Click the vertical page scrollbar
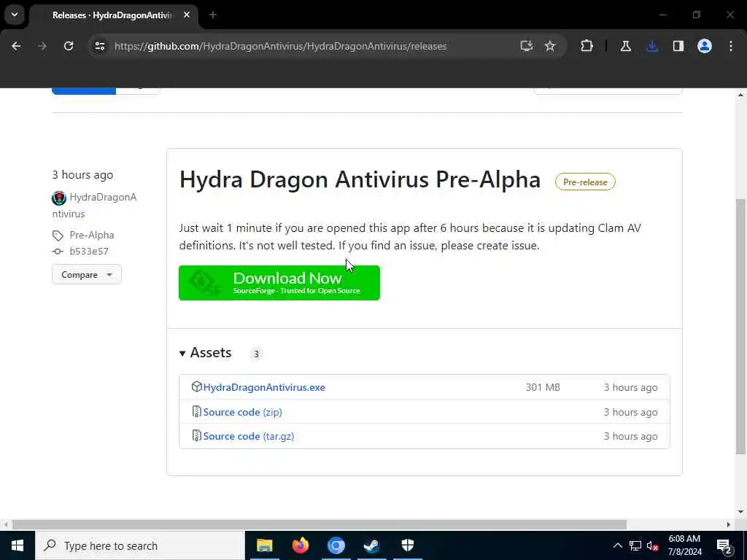Screen dimensions: 747x560 point(740,326)
